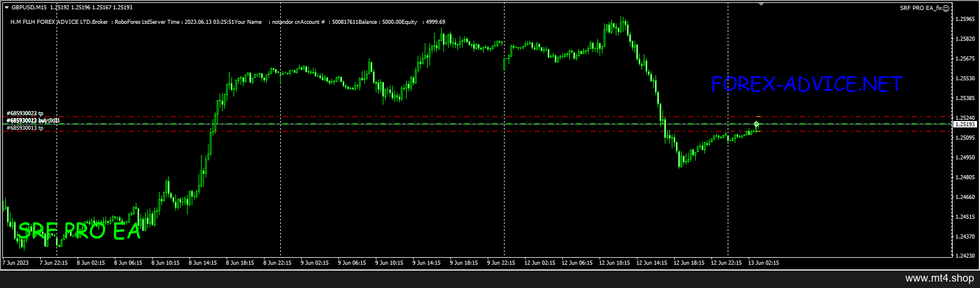This screenshot has width=980, height=288.
Task: Click the 'H.M FLLH FOREX ADVICE LTD.' text
Action: pos(51,22)
